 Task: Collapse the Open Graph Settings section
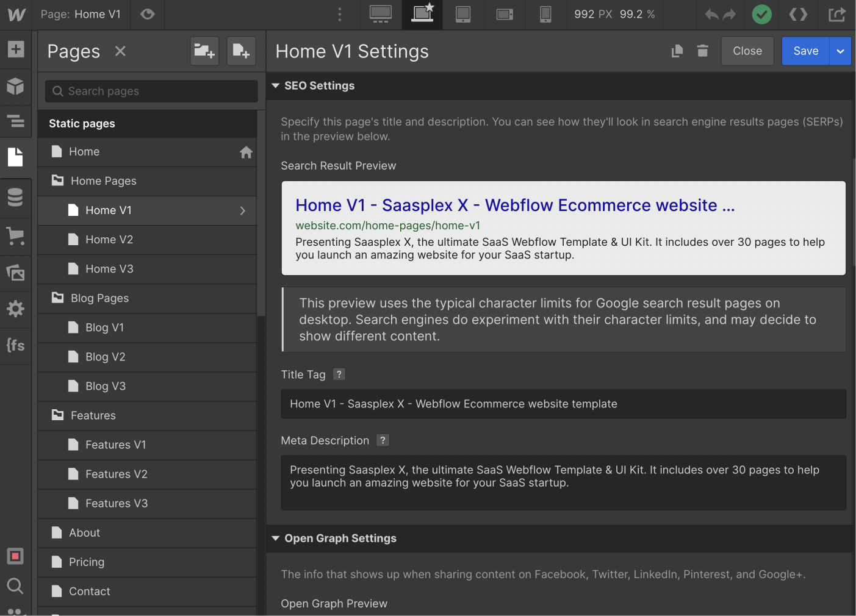(x=276, y=539)
